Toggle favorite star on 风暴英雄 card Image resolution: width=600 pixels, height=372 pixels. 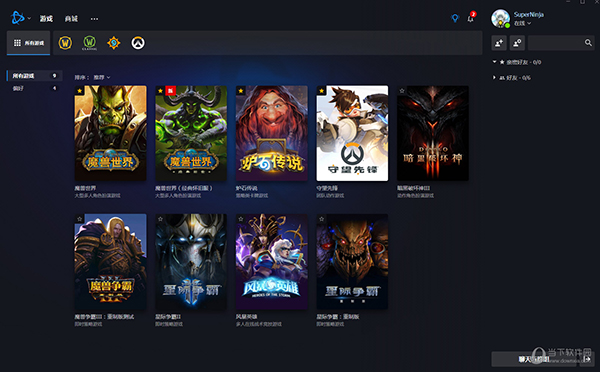[x=241, y=219]
